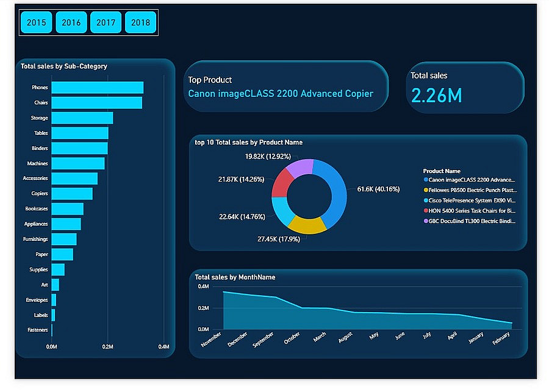Click the Phones bar in sub-category chart
Screen dimensions: 549x392
pyautogui.click(x=98, y=88)
